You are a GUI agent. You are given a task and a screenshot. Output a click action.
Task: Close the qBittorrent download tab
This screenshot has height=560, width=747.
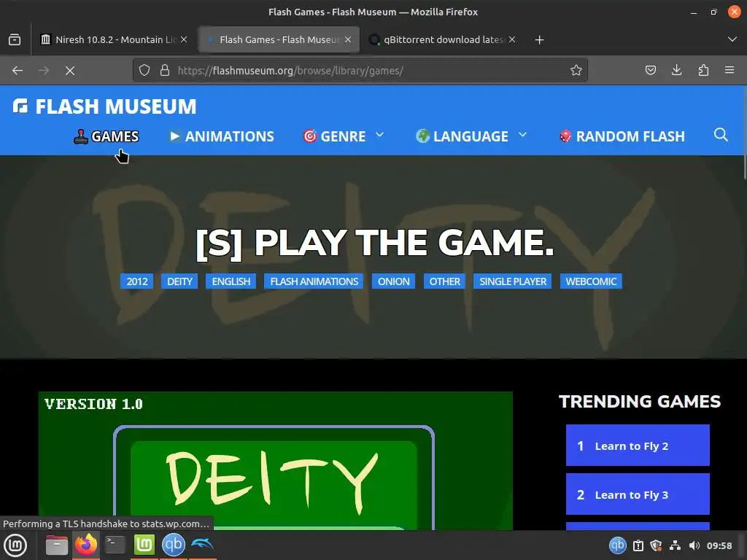[x=512, y=39]
